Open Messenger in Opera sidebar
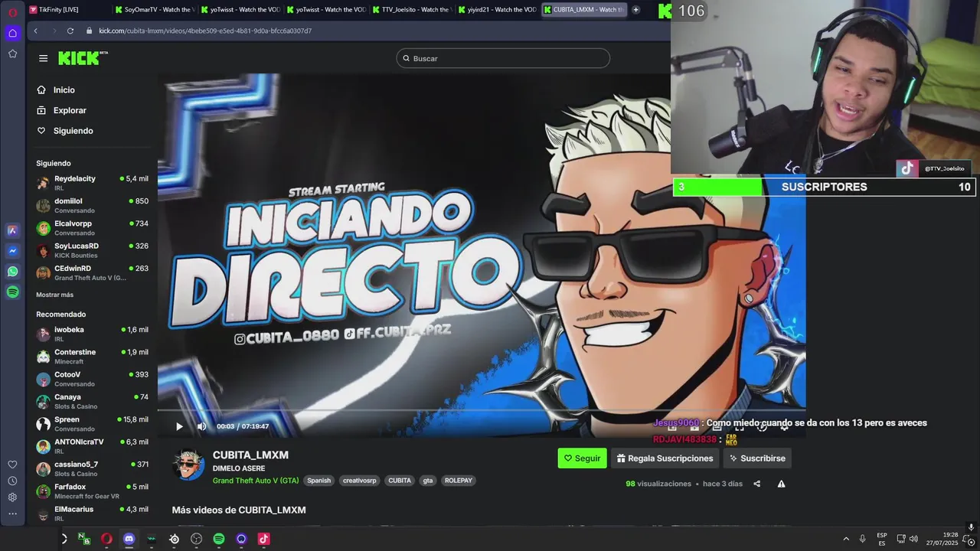This screenshot has width=980, height=551. coord(12,250)
